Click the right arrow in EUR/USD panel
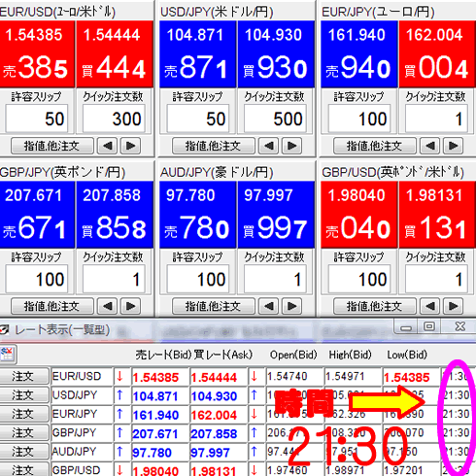The height and width of the screenshot is (476, 476). (x=130, y=146)
